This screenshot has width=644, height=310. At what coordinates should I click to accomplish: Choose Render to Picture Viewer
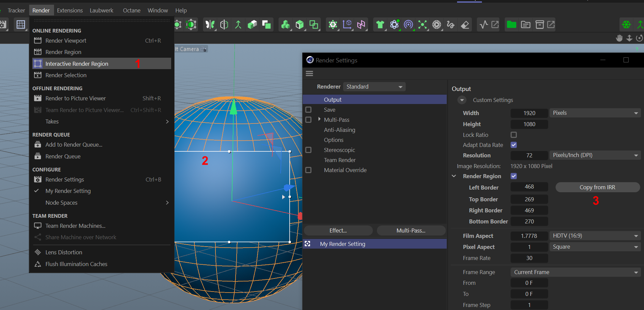[x=102, y=98]
